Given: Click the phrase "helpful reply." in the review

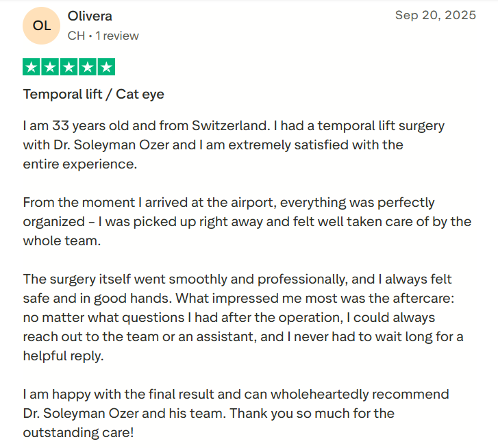Looking at the screenshot, I should (x=63, y=356).
